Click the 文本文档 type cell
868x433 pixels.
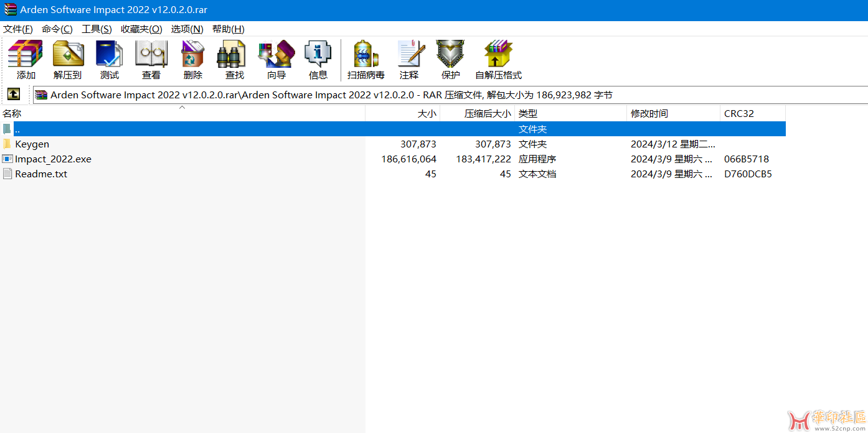click(537, 174)
